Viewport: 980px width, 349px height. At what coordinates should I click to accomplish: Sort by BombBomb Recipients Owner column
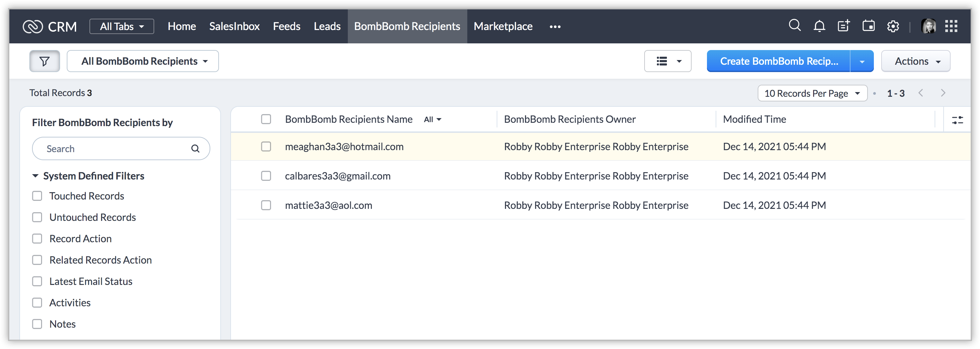569,119
